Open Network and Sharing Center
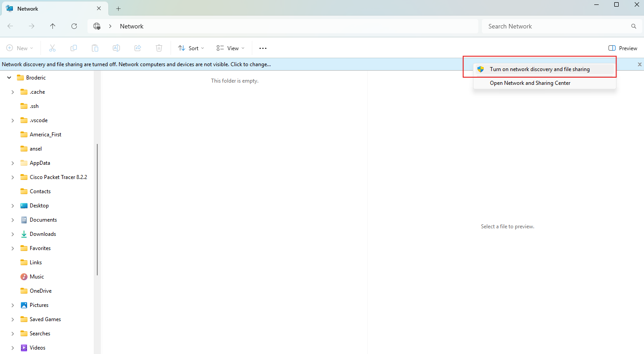 tap(530, 83)
